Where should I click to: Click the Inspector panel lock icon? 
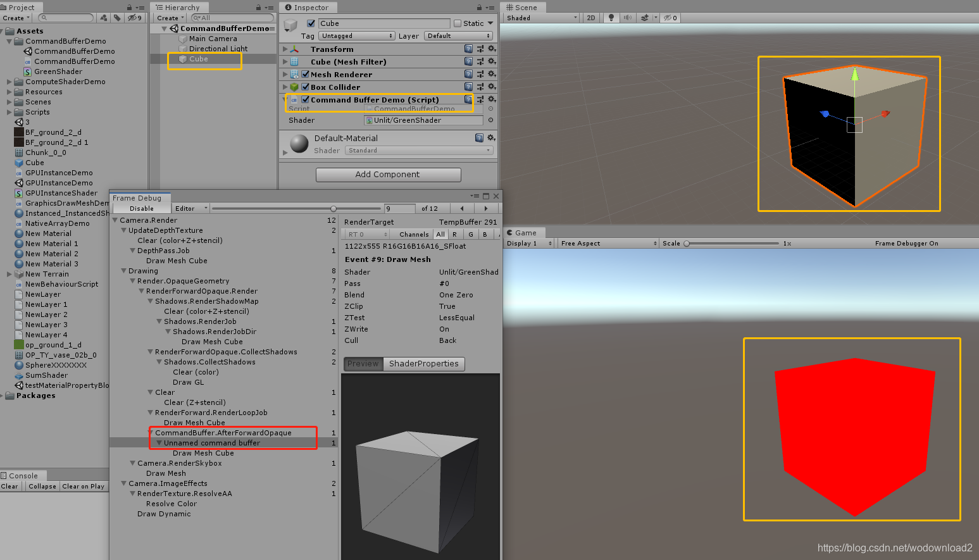click(479, 8)
